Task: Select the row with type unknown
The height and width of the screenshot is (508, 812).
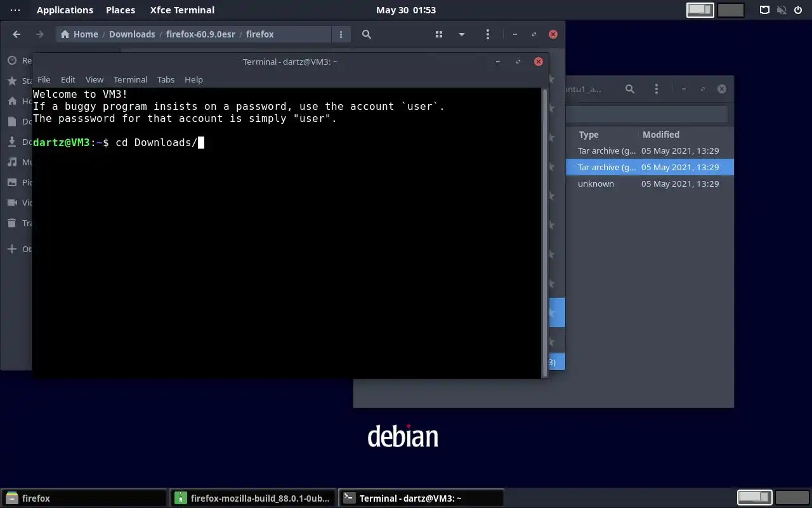Action: pos(650,184)
